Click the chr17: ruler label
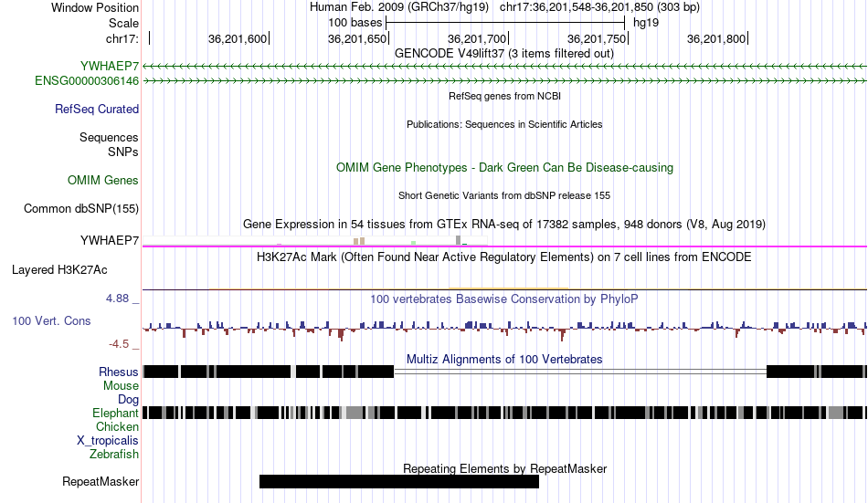The image size is (868, 503). pyautogui.click(x=122, y=38)
